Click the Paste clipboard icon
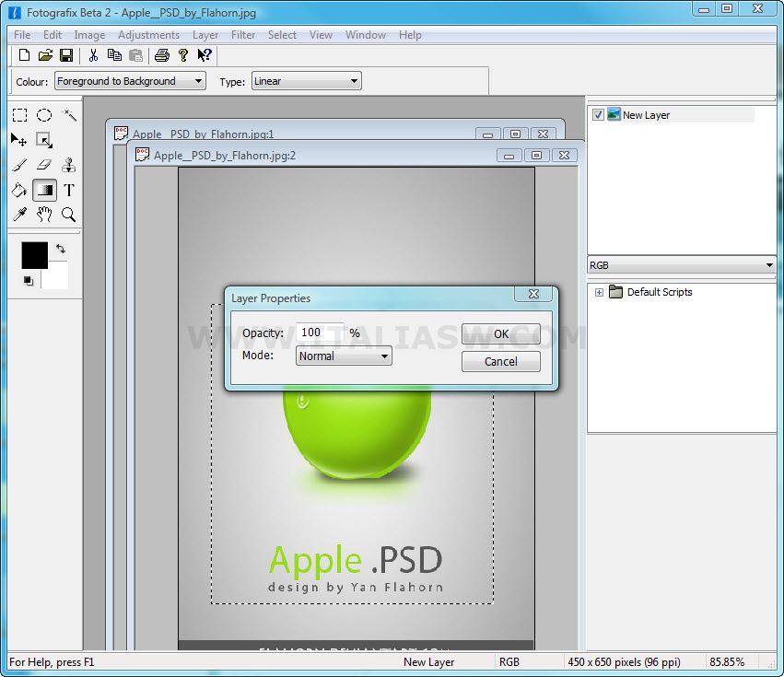This screenshot has height=677, width=784. [135, 55]
